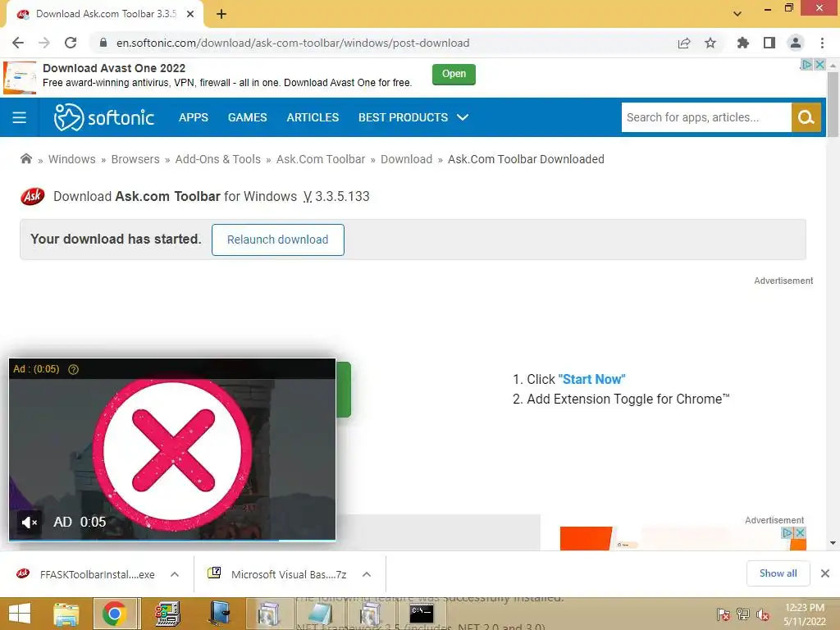
Task: Click the network tray icon
Action: coord(743,614)
